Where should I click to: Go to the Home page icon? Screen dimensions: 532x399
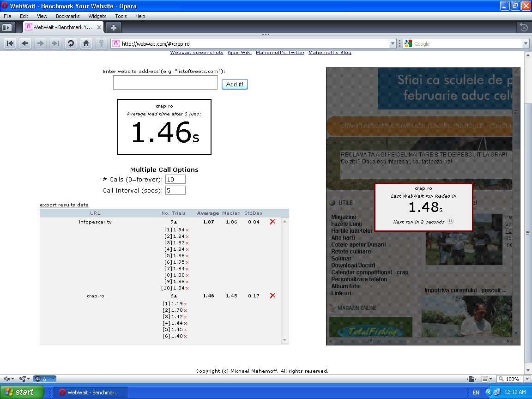point(86,43)
